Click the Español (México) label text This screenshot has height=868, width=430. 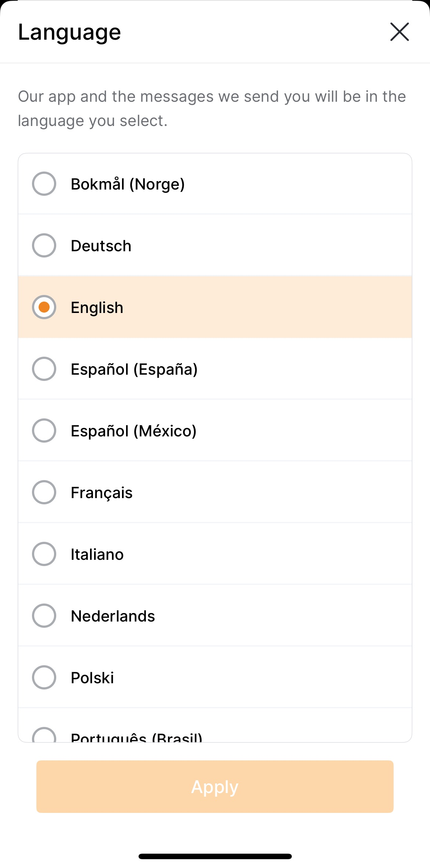coord(133,431)
